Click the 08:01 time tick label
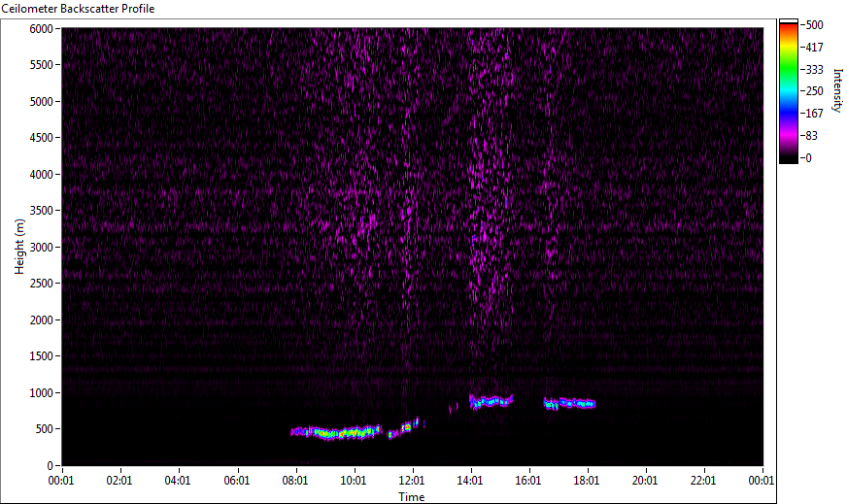This screenshot has height=504, width=847. (x=295, y=481)
